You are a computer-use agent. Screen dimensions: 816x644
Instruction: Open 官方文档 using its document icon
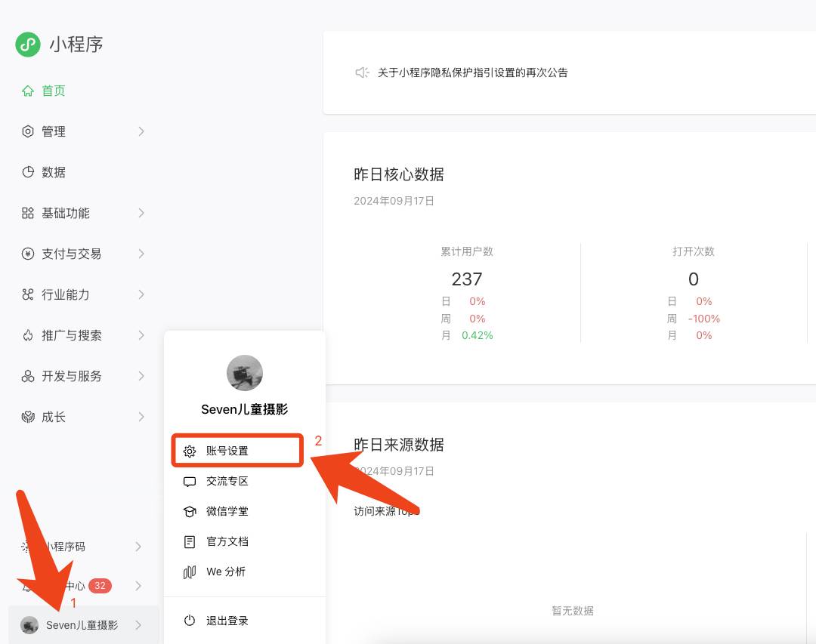[189, 541]
